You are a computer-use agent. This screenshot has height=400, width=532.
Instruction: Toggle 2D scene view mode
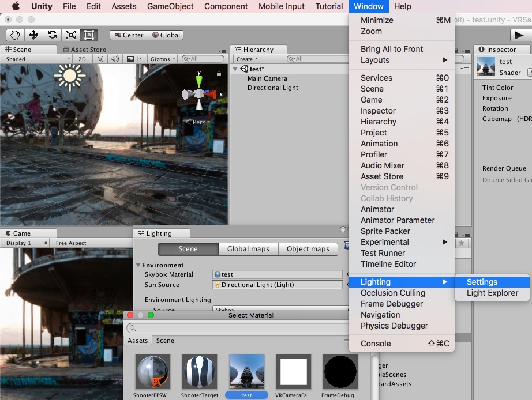pos(82,59)
